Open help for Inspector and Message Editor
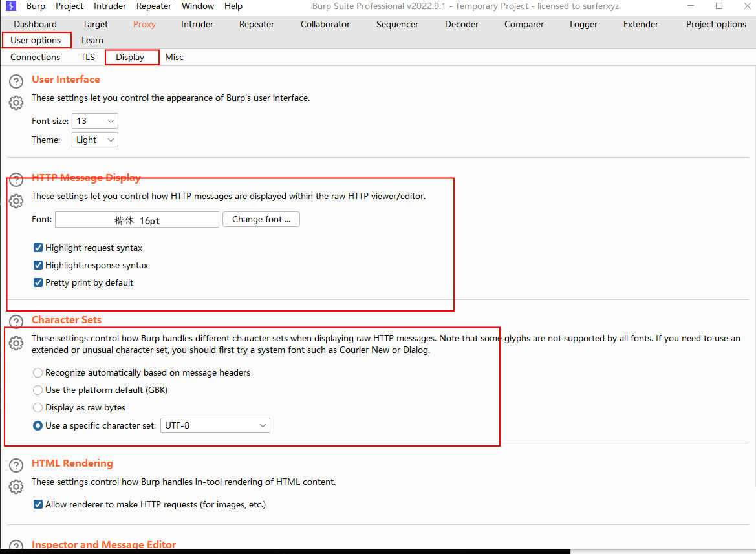Image resolution: width=756 pixels, height=554 pixels. tap(16, 545)
